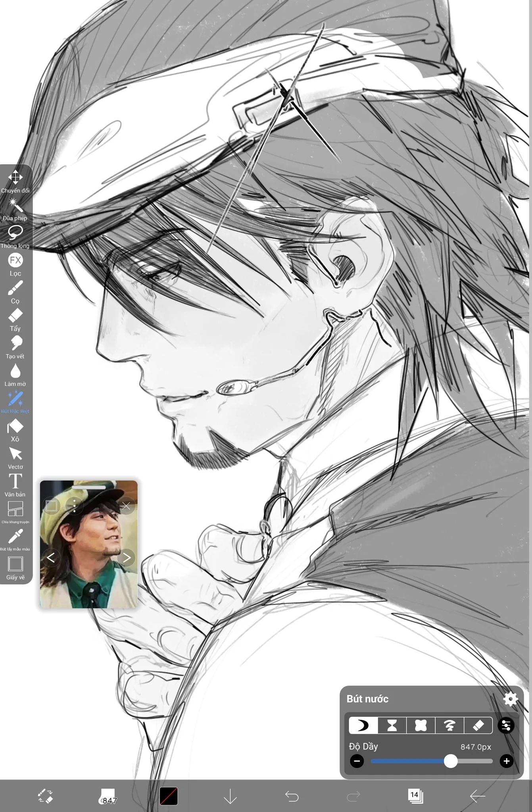Increase Độ Dầy thickness with plus
This screenshot has width=532, height=812.
pyautogui.click(x=507, y=761)
